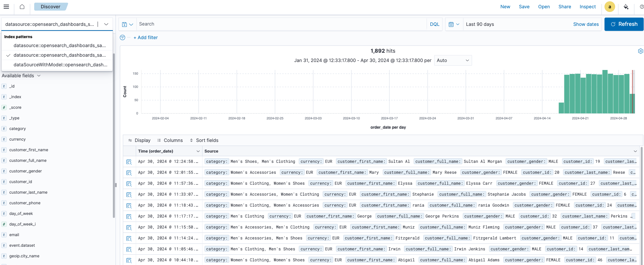Inspect document row for Sultan Al Morgan

tap(129, 162)
